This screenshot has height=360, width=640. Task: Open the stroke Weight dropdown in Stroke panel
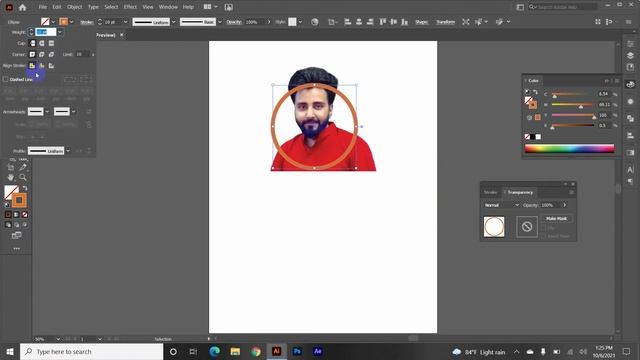60,32
